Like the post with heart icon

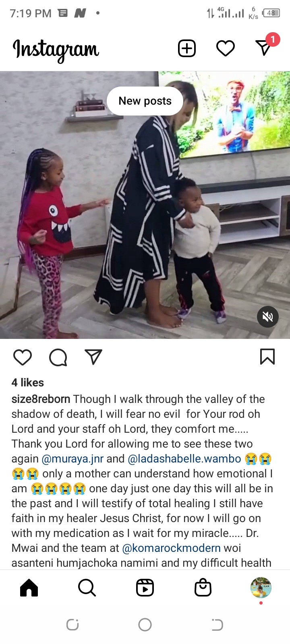[x=23, y=357]
